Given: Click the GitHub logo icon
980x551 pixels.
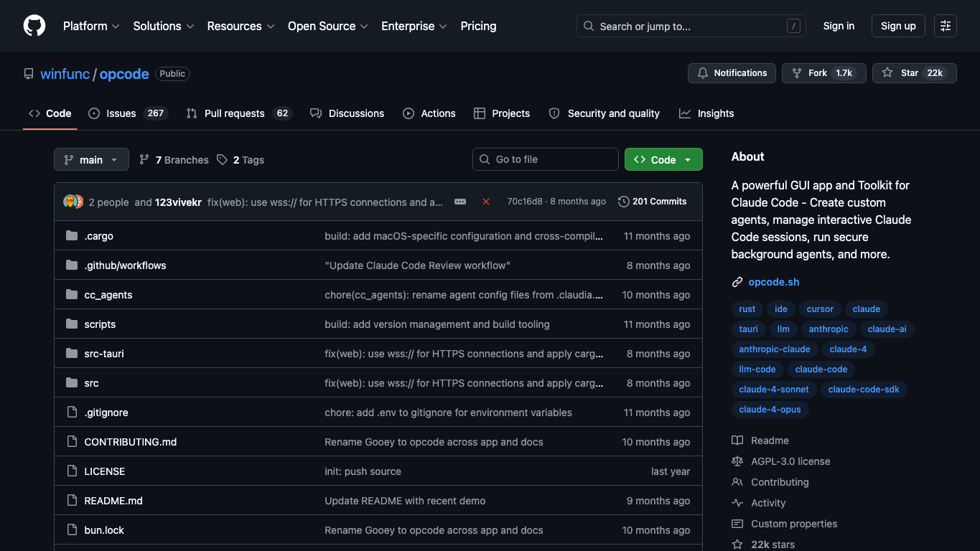Looking at the screenshot, I should (34, 26).
